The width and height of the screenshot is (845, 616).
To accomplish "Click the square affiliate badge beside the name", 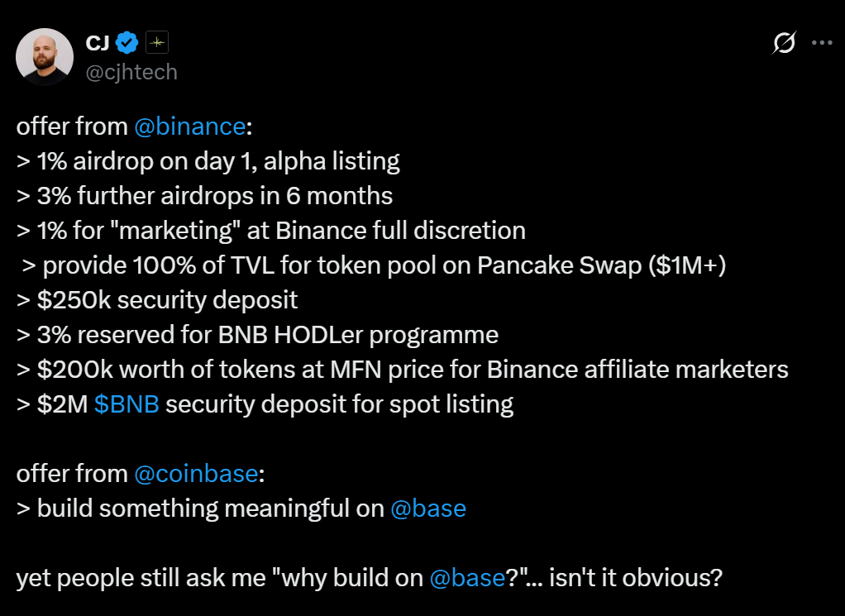I will click(157, 43).
